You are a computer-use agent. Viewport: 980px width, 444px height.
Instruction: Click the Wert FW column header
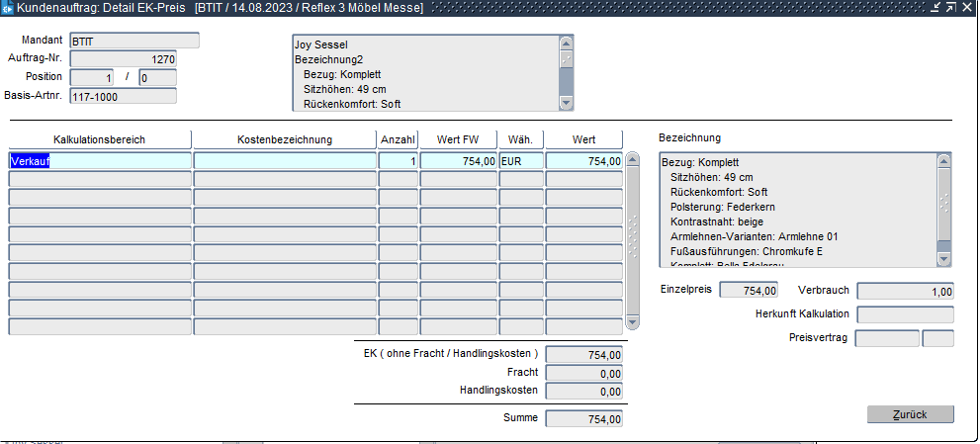pyautogui.click(x=458, y=139)
